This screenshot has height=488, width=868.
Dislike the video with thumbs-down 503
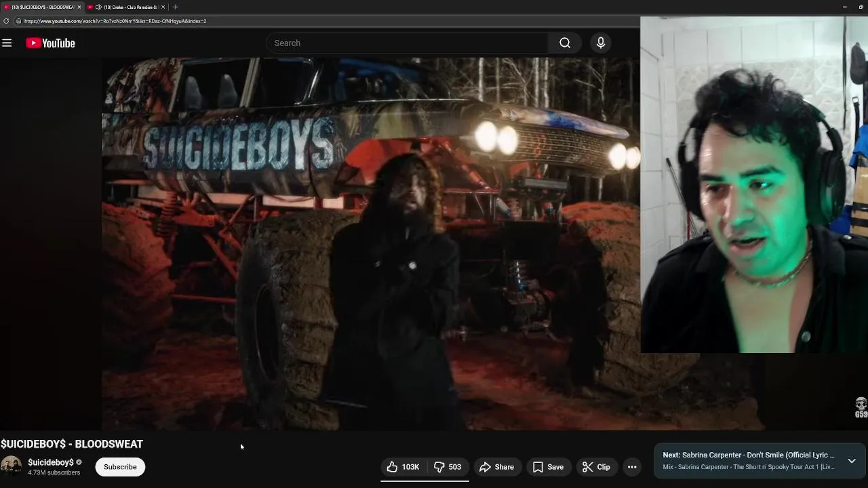(x=448, y=467)
